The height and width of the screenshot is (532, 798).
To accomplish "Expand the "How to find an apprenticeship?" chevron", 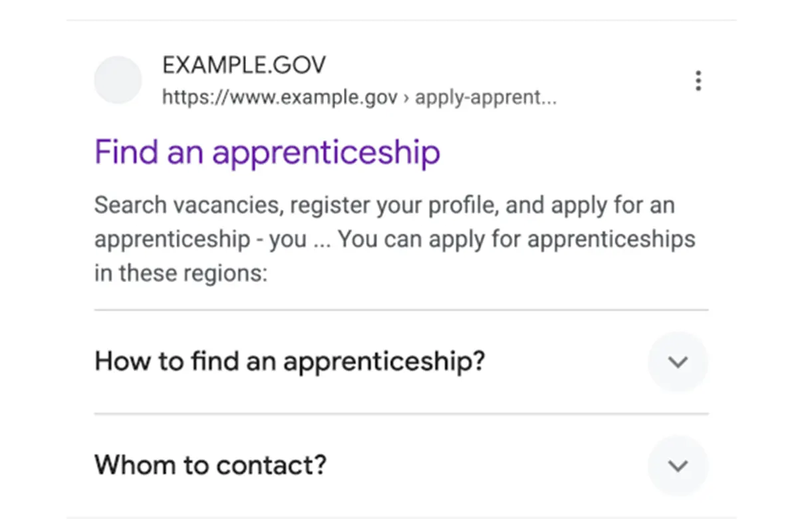I will coord(678,362).
